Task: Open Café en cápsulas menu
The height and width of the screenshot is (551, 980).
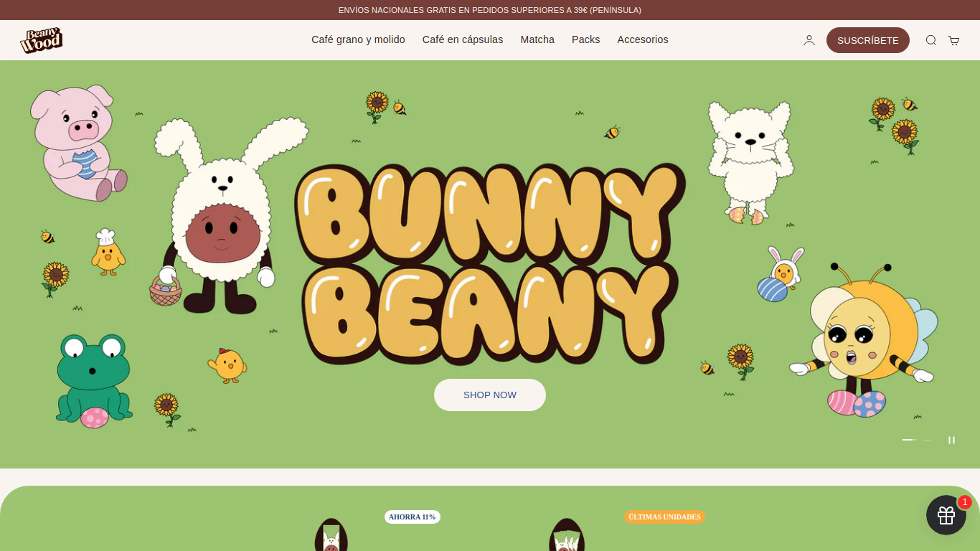Action: tap(463, 39)
